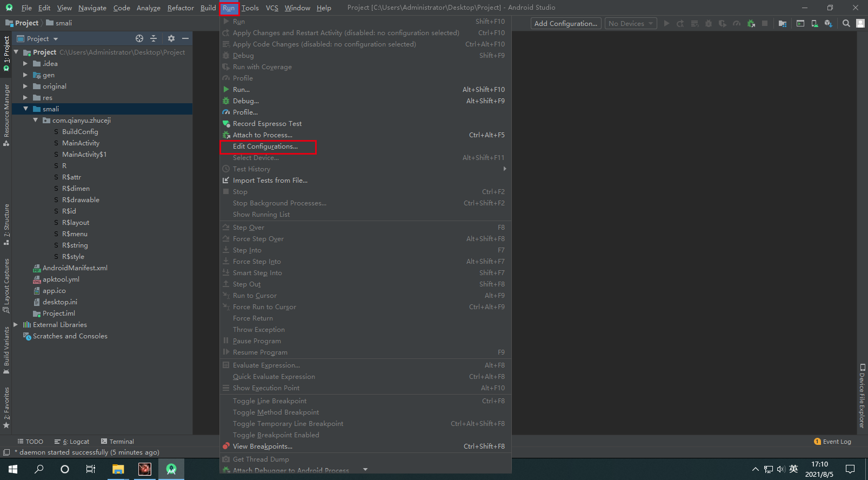Click the Search Everywhere magnifier icon
This screenshot has height=480, width=868.
(x=846, y=23)
